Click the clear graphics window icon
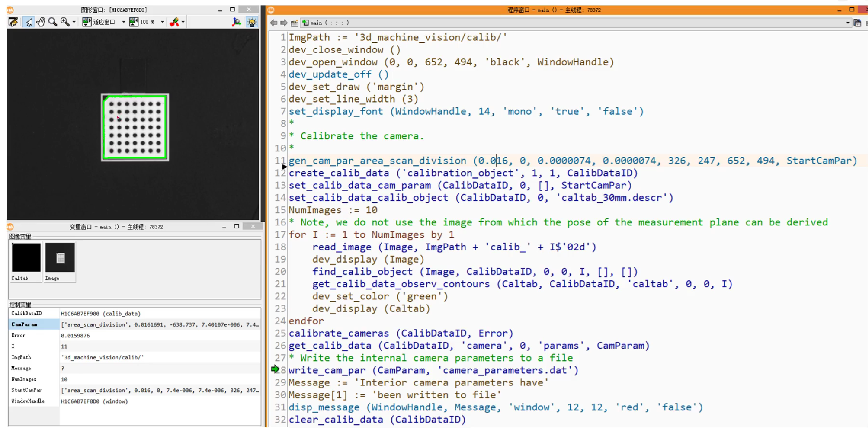This screenshot has height=428, width=868. [x=13, y=22]
